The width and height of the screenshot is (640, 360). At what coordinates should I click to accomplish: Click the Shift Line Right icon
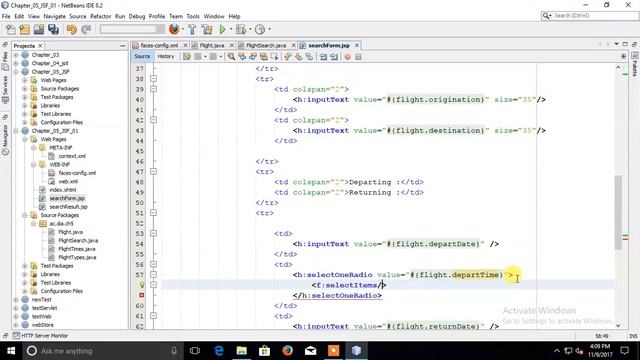pyautogui.click(x=334, y=57)
